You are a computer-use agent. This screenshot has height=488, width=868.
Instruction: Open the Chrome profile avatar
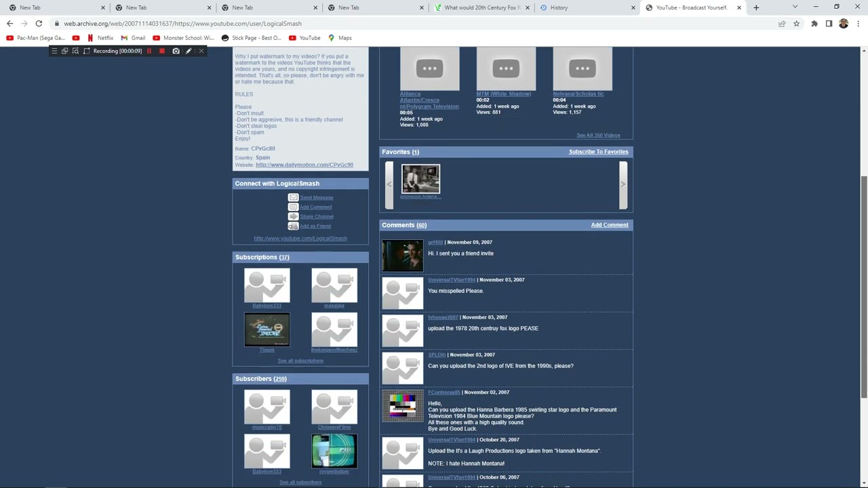tap(844, 24)
